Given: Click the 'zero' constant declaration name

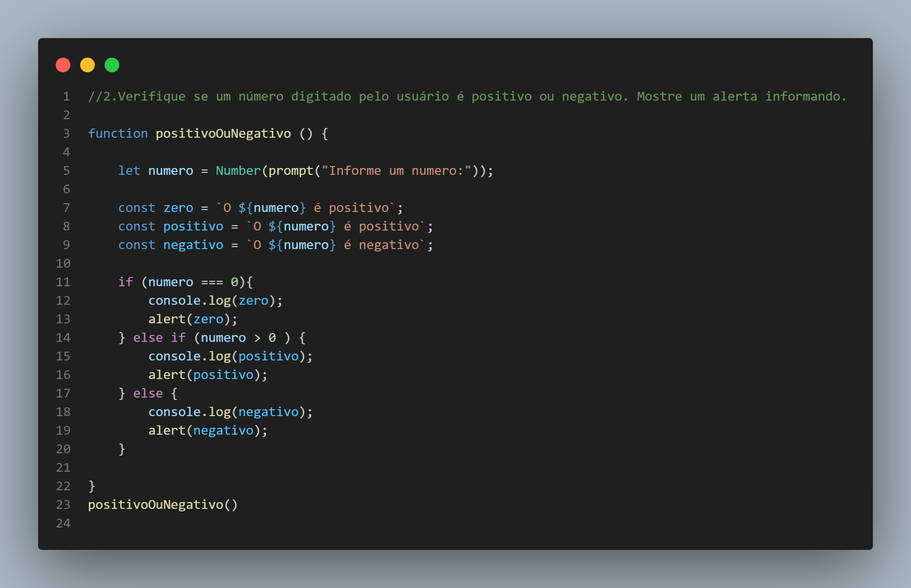Looking at the screenshot, I should [178, 208].
